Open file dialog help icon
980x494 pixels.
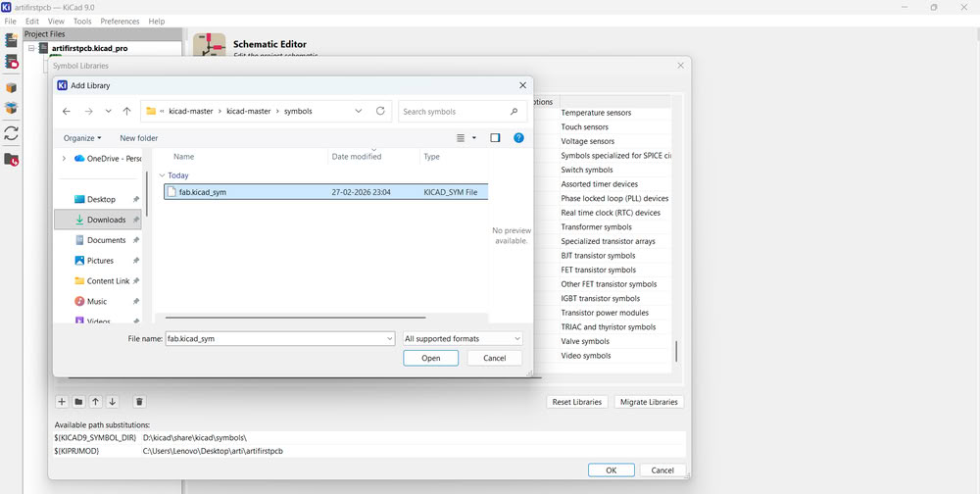518,137
